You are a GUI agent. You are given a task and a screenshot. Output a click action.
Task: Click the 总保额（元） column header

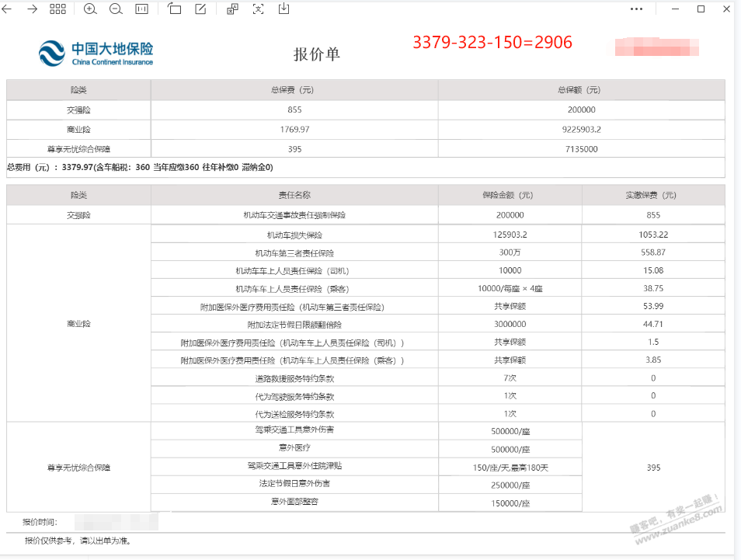point(579,90)
